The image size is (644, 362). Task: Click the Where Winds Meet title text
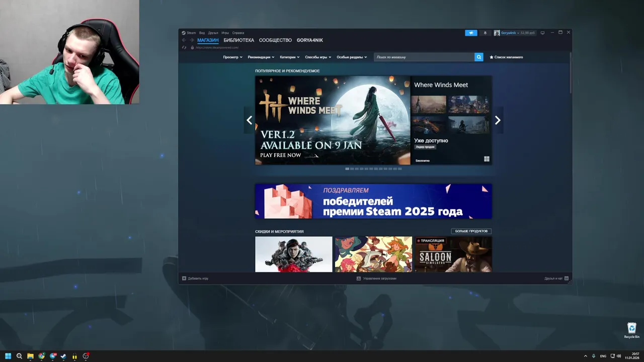tap(441, 85)
